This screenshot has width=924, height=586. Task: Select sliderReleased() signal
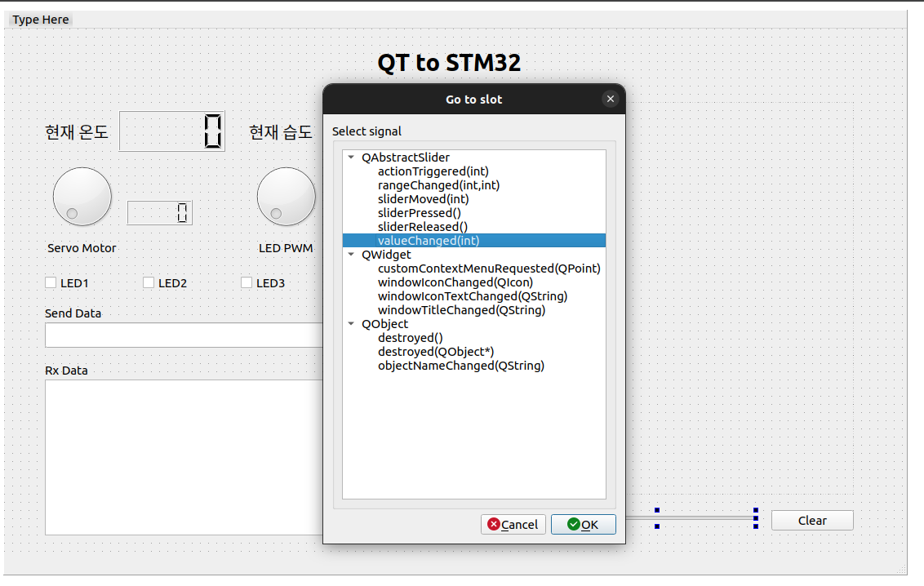coord(423,227)
